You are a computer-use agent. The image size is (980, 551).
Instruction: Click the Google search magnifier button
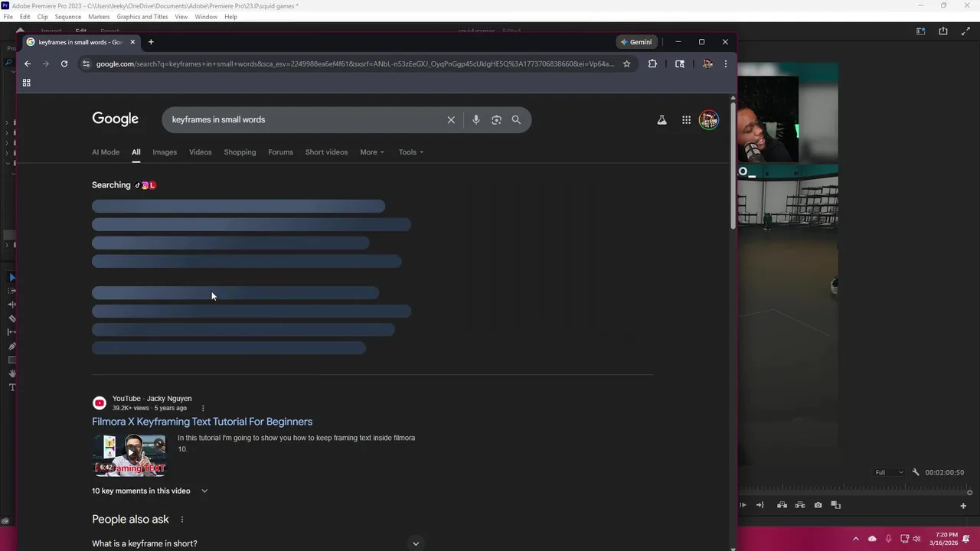point(516,119)
